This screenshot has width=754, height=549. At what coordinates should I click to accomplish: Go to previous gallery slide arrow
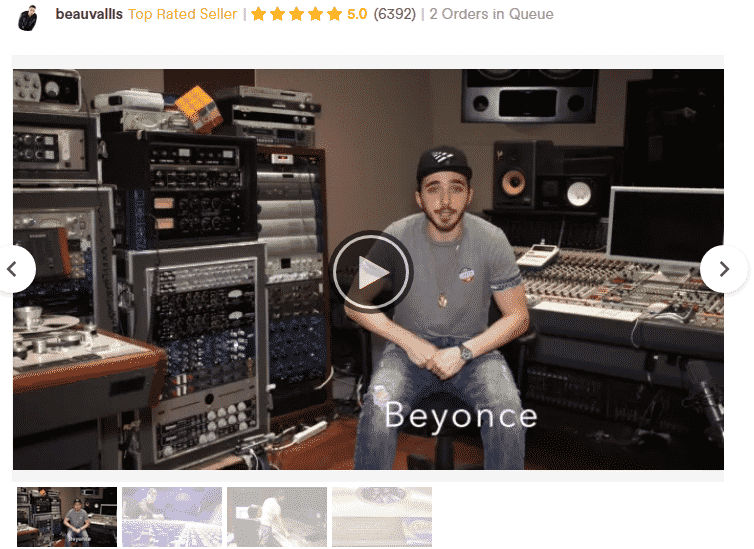point(13,269)
